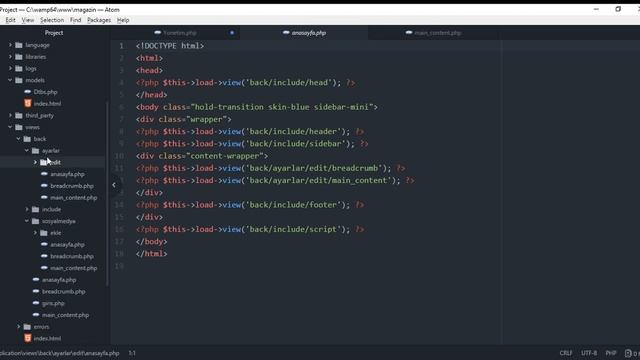Viewport: 640px width, 360px height.
Task: Collapse the views folder chevron
Action: (11, 127)
